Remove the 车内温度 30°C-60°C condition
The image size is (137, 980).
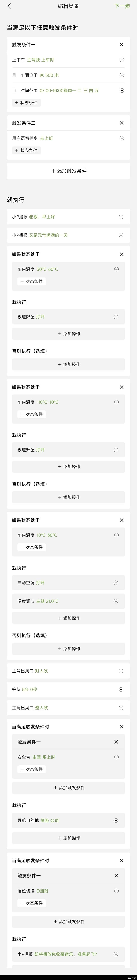pos(116,269)
